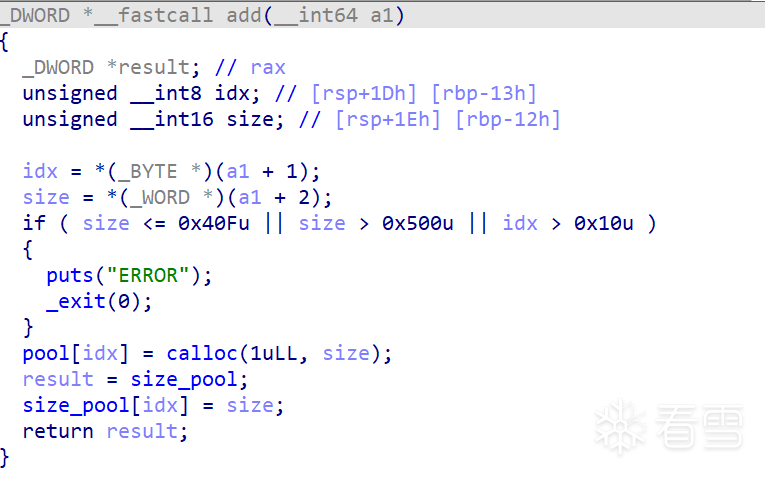
Task: Select the function signature line for add
Action: tap(202, 16)
